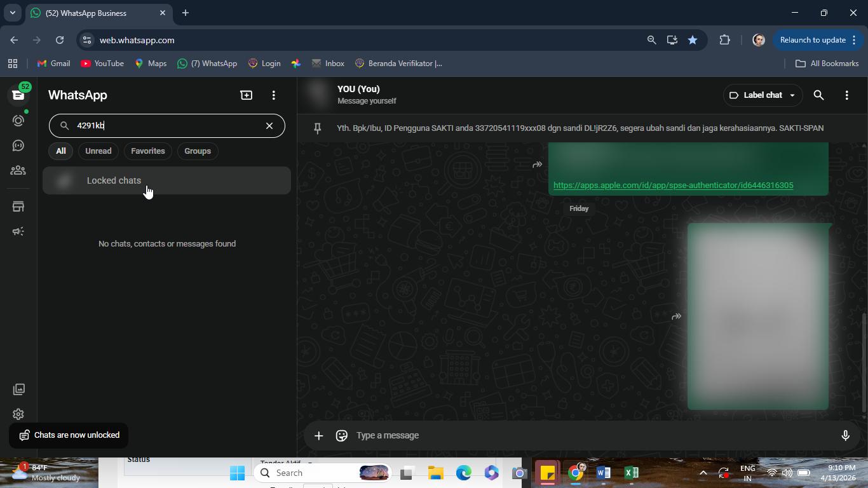This screenshot has width=868, height=488.
Task: Select the Unread filter chip
Action: [x=98, y=151]
